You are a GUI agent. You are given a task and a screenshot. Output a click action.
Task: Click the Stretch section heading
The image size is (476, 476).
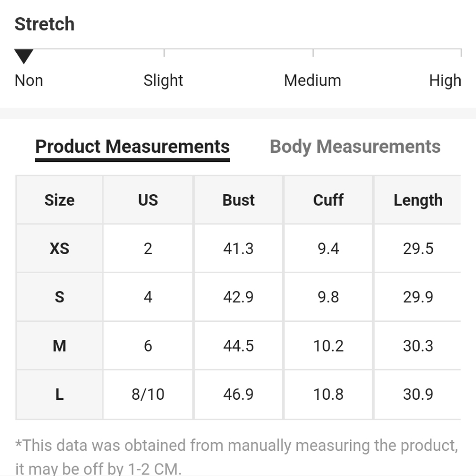click(45, 24)
